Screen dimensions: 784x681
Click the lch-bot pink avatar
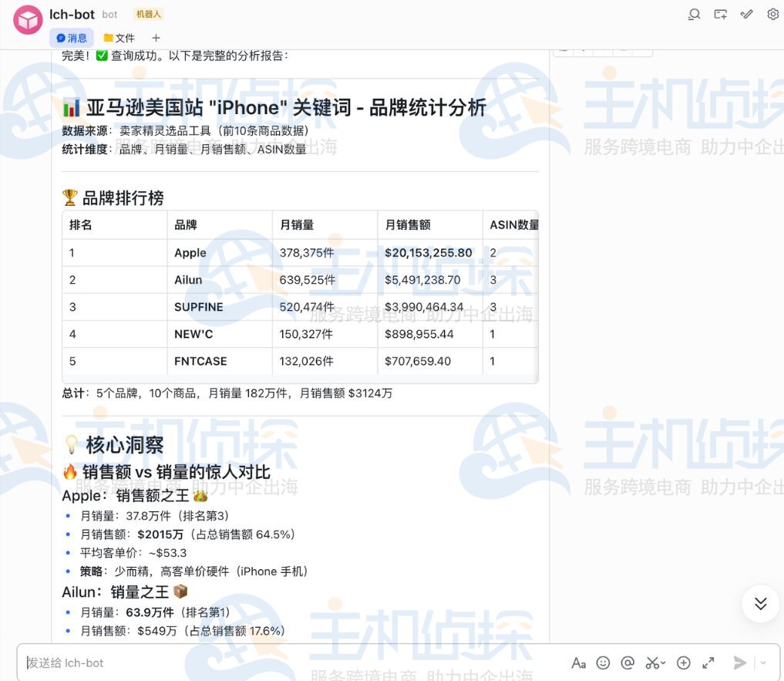28,20
